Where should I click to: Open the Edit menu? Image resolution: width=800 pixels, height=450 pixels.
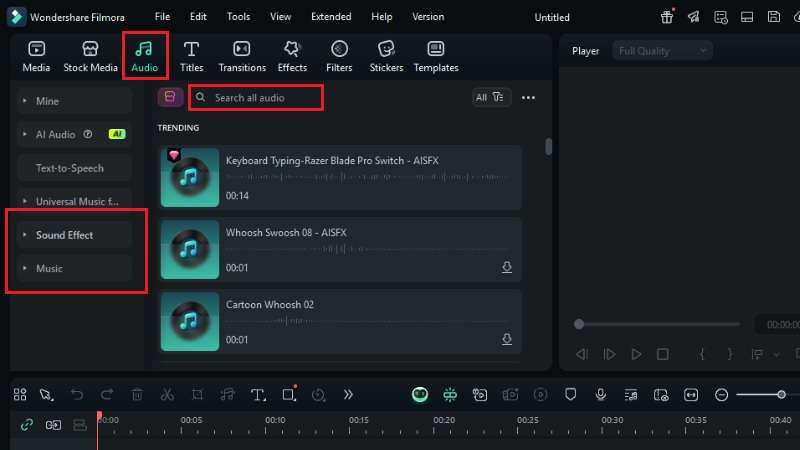[x=198, y=17]
